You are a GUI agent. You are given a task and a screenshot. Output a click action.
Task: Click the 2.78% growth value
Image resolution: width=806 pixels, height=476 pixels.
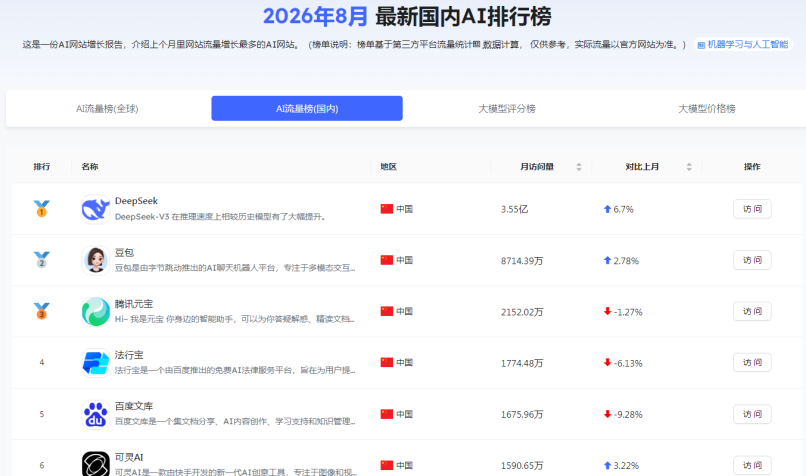coord(626,261)
